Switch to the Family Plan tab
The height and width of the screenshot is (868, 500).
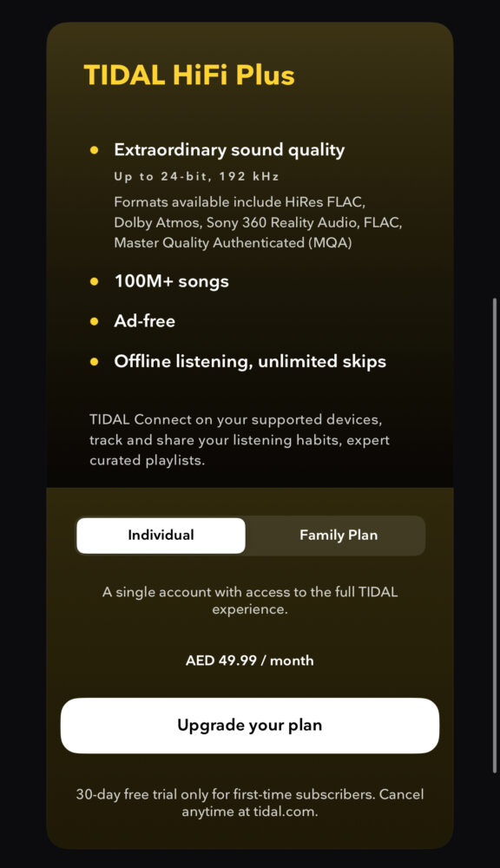pyautogui.click(x=339, y=536)
